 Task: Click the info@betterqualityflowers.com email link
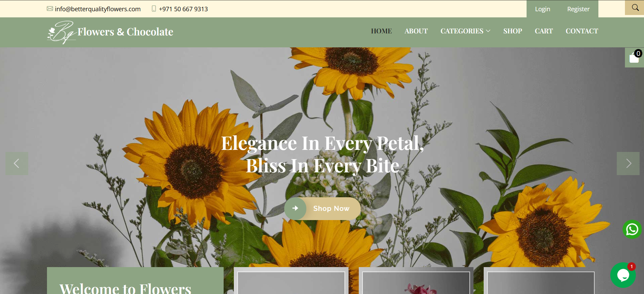pyautogui.click(x=98, y=9)
